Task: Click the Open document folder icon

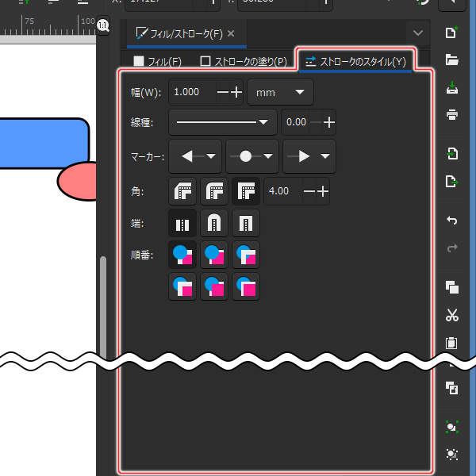Action: tap(452, 59)
